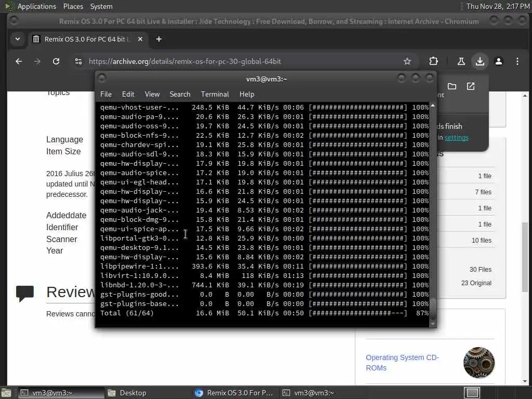Select the Remix OS 3.0 For PC tab
This screenshot has height=399, width=532.
coord(87,39)
